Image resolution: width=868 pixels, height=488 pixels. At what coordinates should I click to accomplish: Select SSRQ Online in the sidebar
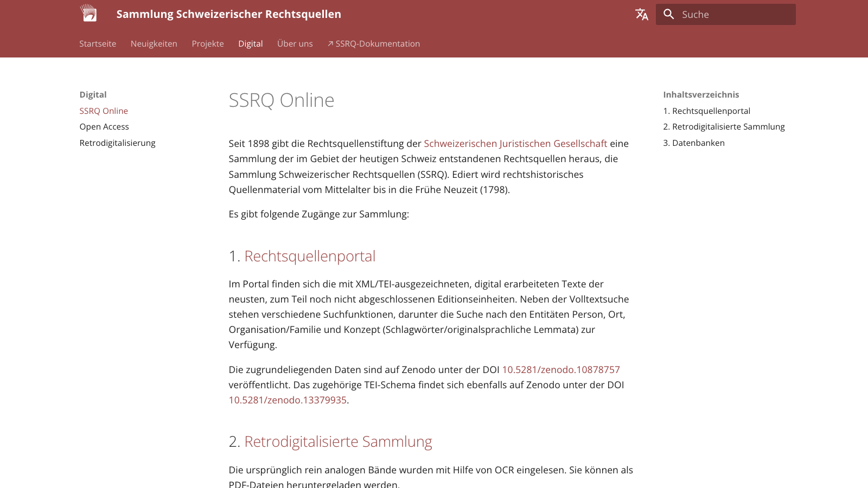coord(104,111)
